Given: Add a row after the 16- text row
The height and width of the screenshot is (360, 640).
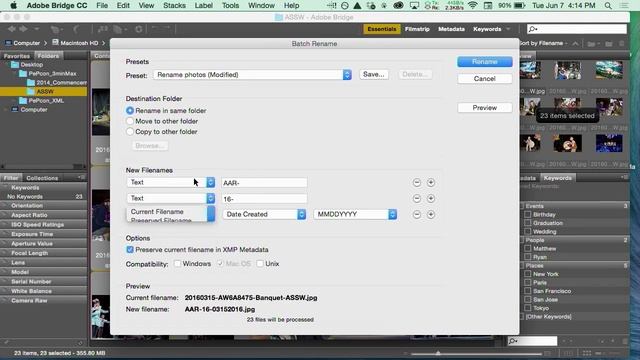Looking at the screenshot, I should [x=431, y=198].
